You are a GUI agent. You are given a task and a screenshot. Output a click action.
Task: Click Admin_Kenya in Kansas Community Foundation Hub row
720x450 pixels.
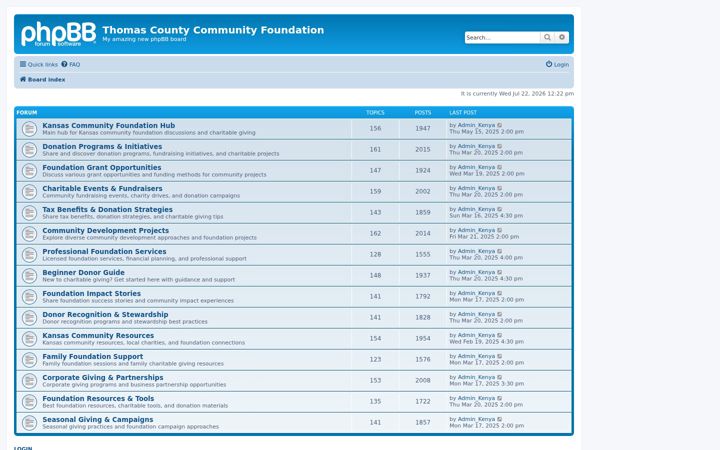point(476,125)
